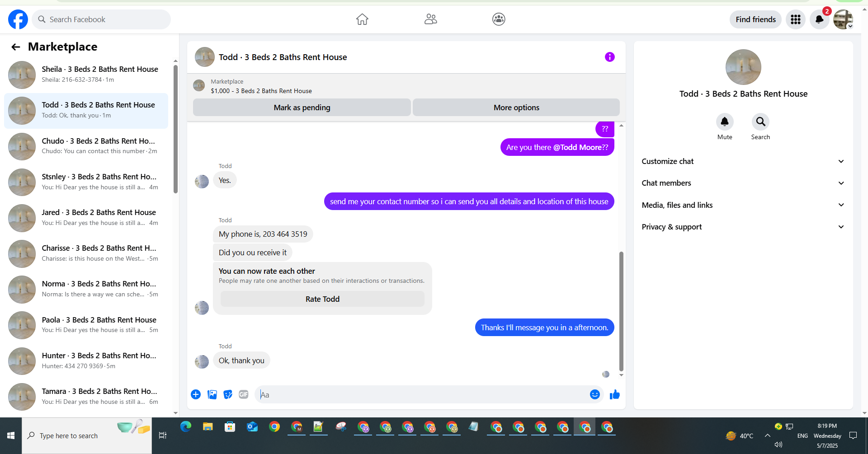Expand Chat members section
The height and width of the screenshot is (454, 868).
pyautogui.click(x=743, y=183)
